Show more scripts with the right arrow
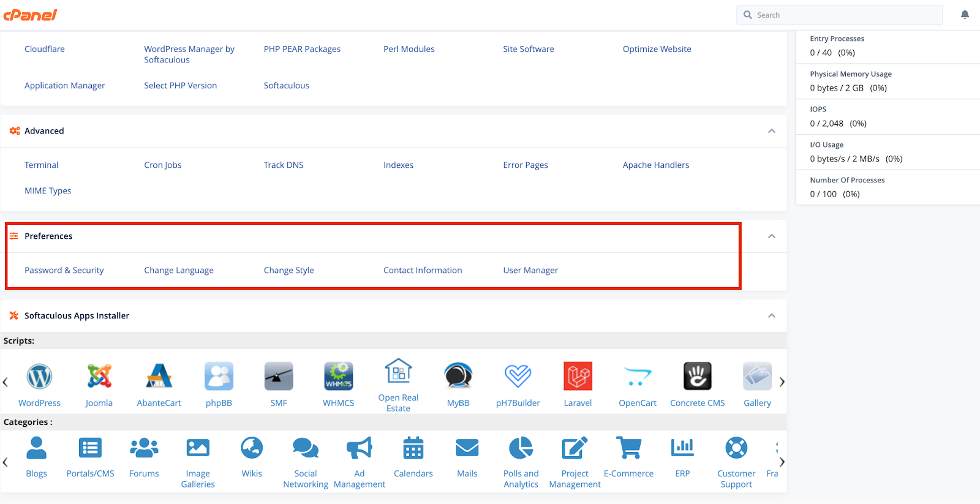The height and width of the screenshot is (504, 980). tap(782, 382)
